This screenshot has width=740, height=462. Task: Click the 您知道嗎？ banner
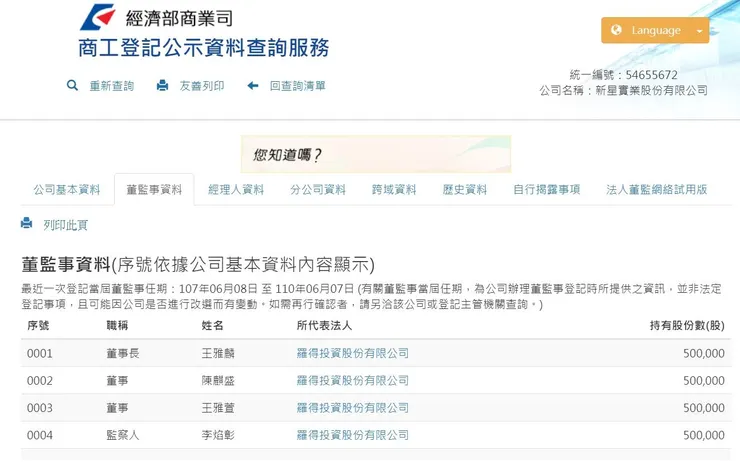pyautogui.click(x=376, y=154)
